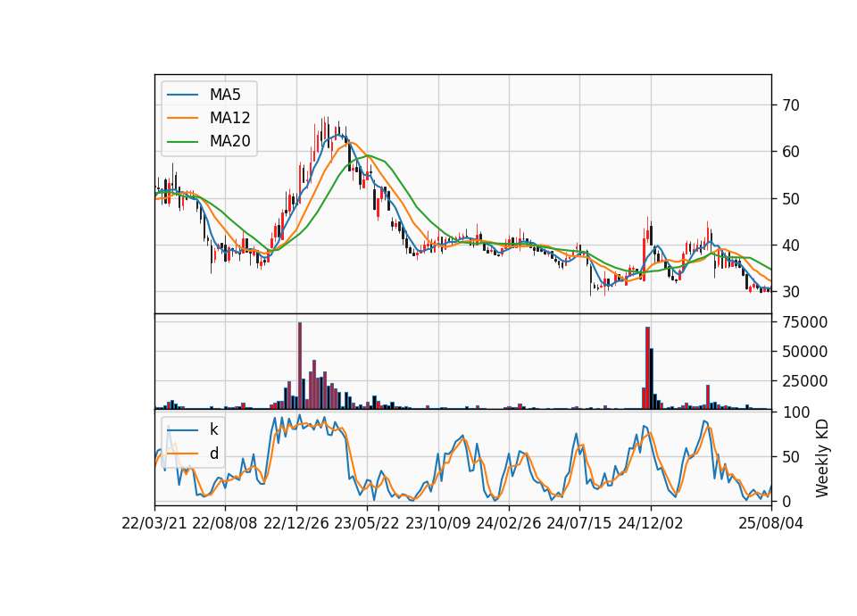Click the 25/08/04 date tick label
This screenshot has height=616, width=857.
pos(770,523)
